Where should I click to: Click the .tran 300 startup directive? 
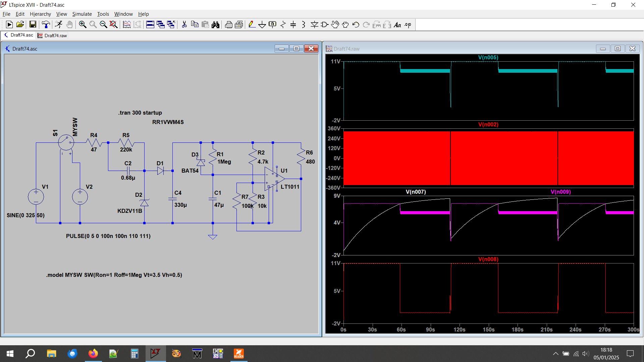coord(140,113)
